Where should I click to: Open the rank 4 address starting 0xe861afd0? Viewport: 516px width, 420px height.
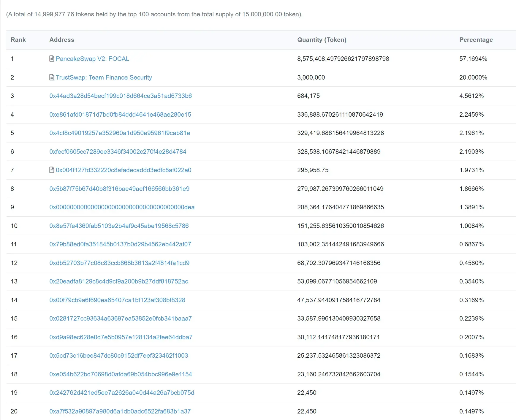tap(120, 115)
